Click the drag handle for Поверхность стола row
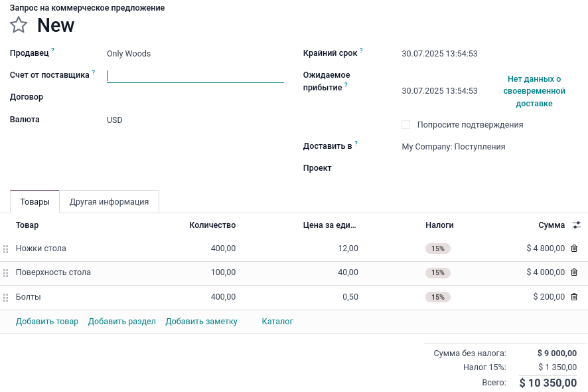 tap(6, 273)
